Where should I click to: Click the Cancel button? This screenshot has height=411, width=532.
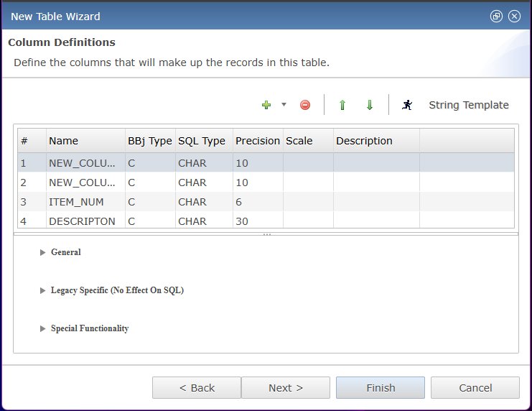(475, 388)
